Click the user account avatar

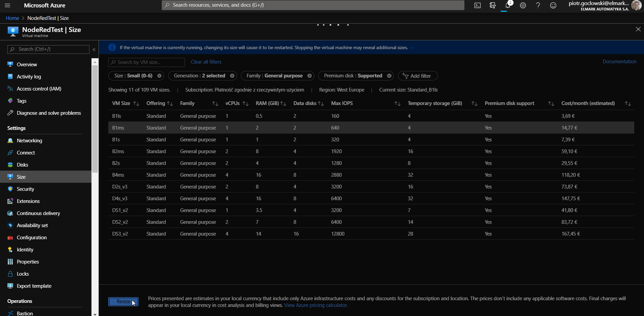pos(636,5)
